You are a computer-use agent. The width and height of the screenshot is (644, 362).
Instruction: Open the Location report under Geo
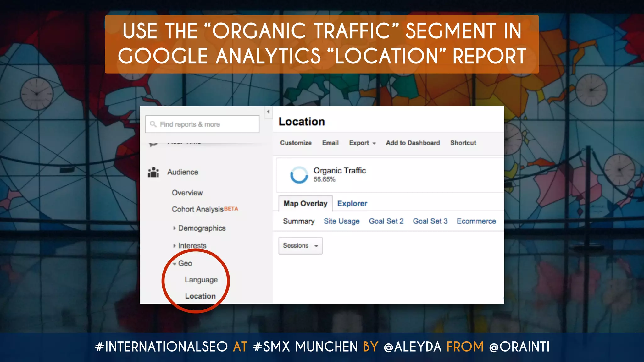pos(200,296)
